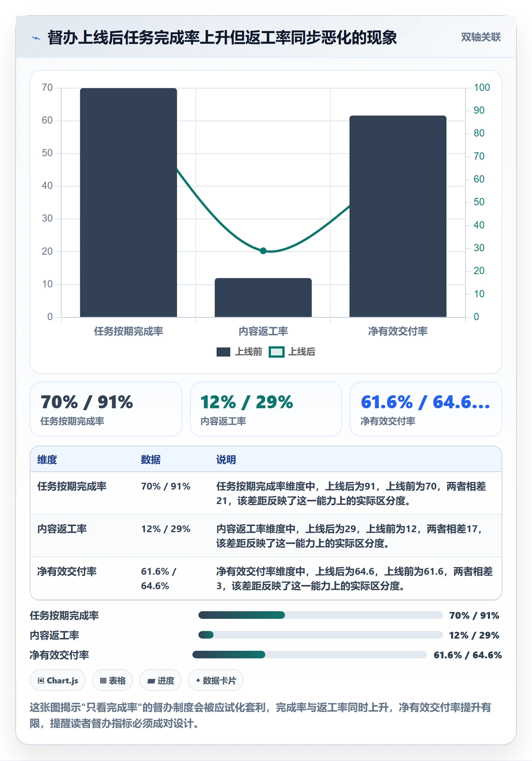The width and height of the screenshot is (532, 761).
Task: Open the 12% / 29% data card
Action: (266, 409)
